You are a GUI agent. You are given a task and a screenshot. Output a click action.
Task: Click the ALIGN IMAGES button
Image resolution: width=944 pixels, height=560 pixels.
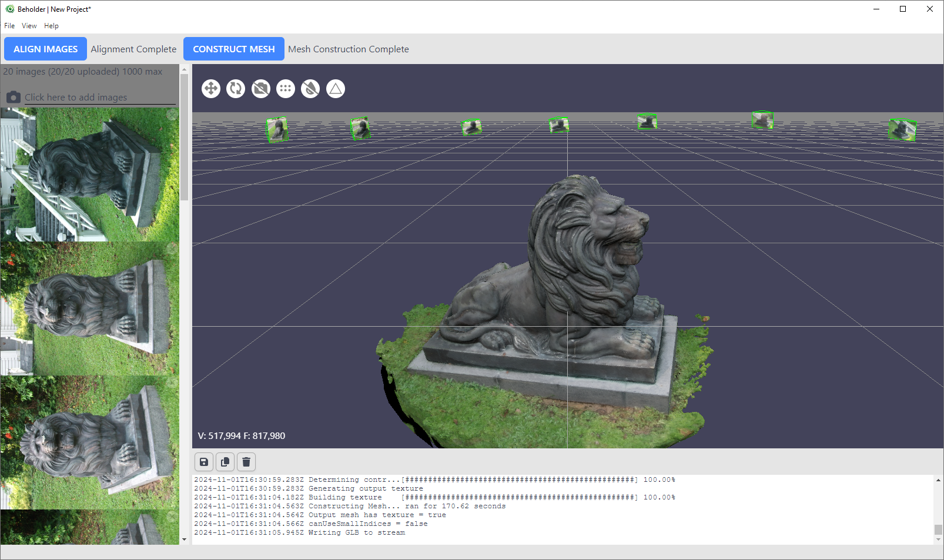(45, 49)
